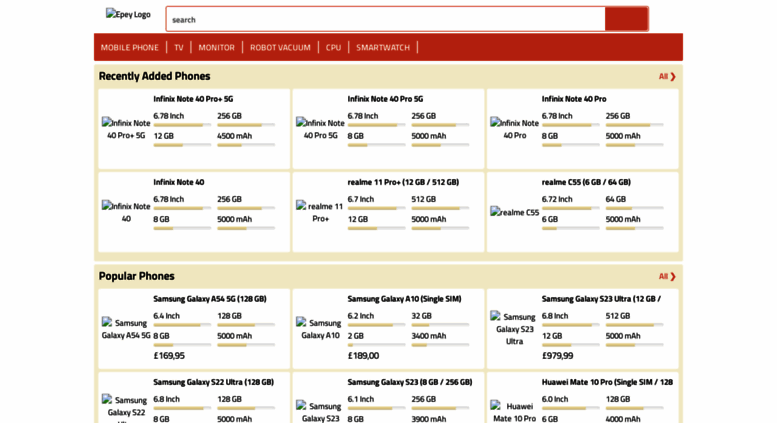Click the realme C55 thumbnail image

point(514,212)
